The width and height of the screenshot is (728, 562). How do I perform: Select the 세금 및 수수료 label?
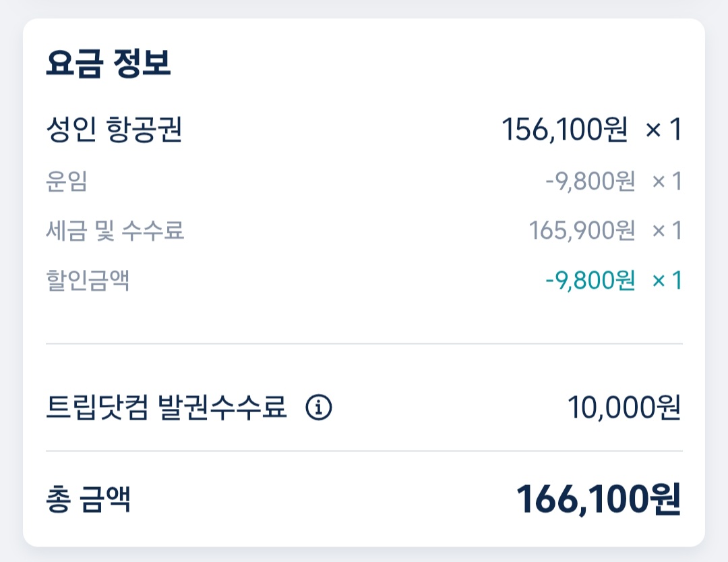click(x=115, y=231)
